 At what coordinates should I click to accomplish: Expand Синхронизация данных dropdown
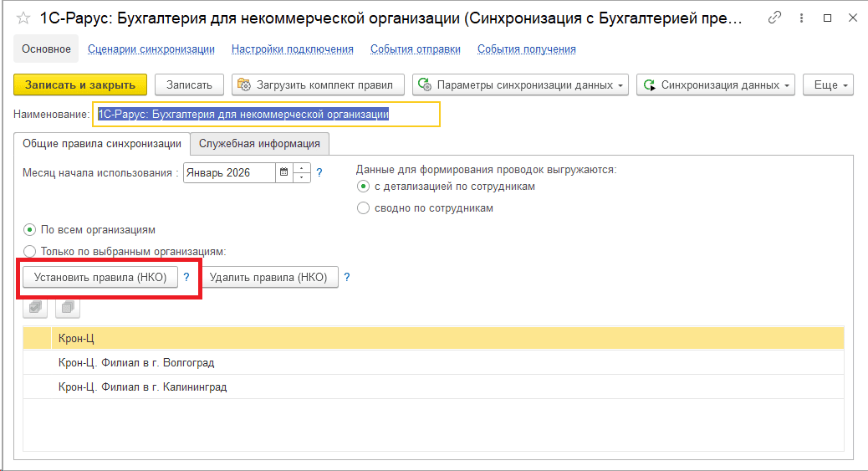coord(716,84)
